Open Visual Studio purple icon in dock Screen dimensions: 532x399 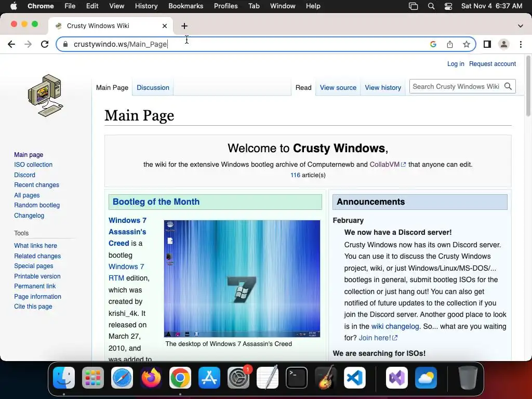(397, 378)
